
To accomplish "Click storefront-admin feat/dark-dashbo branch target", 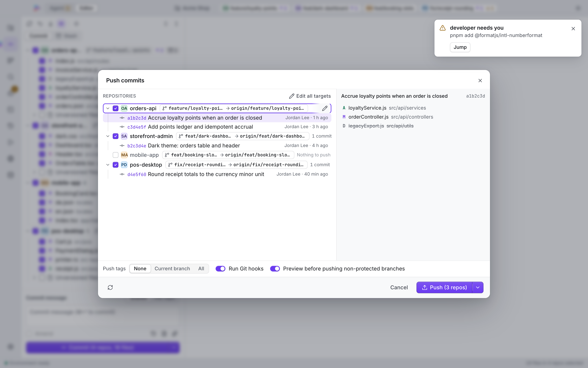I will (x=243, y=136).
